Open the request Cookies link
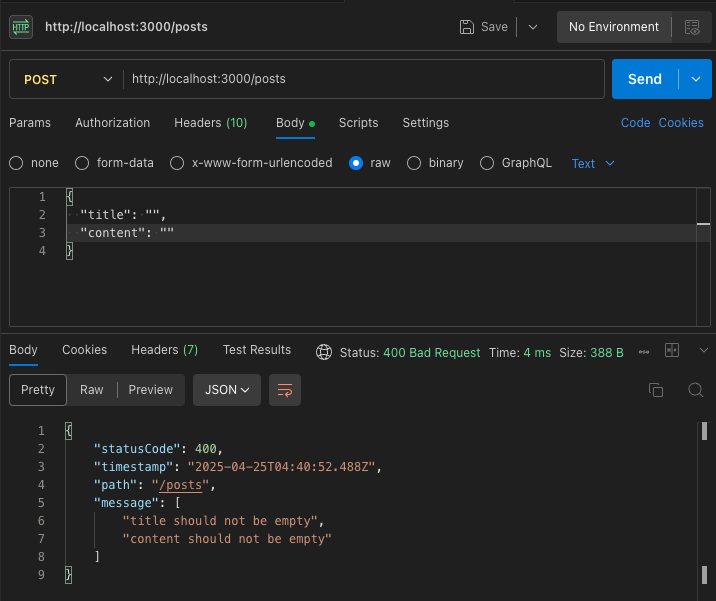Screen dimensions: 716x601 (681, 123)
